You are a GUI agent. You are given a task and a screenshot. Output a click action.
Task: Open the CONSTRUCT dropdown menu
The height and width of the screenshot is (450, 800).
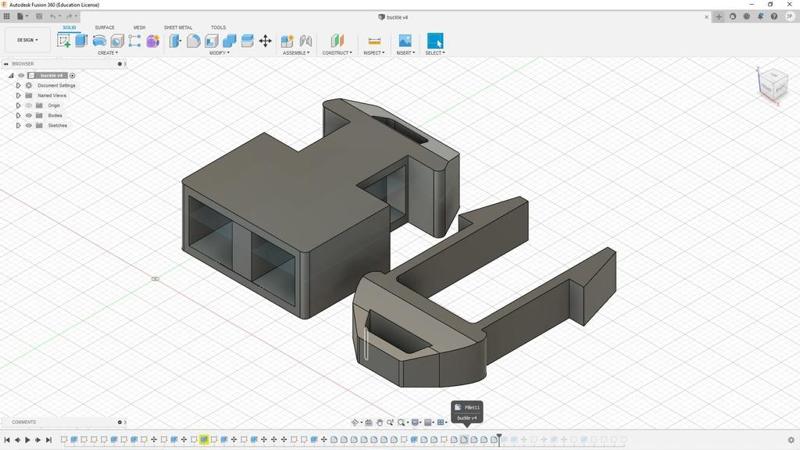point(337,53)
